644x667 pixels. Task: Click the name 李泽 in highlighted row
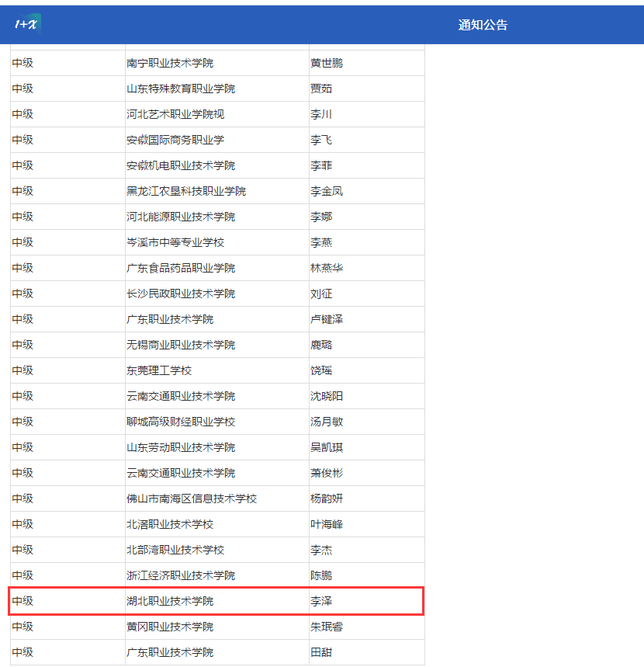[321, 601]
